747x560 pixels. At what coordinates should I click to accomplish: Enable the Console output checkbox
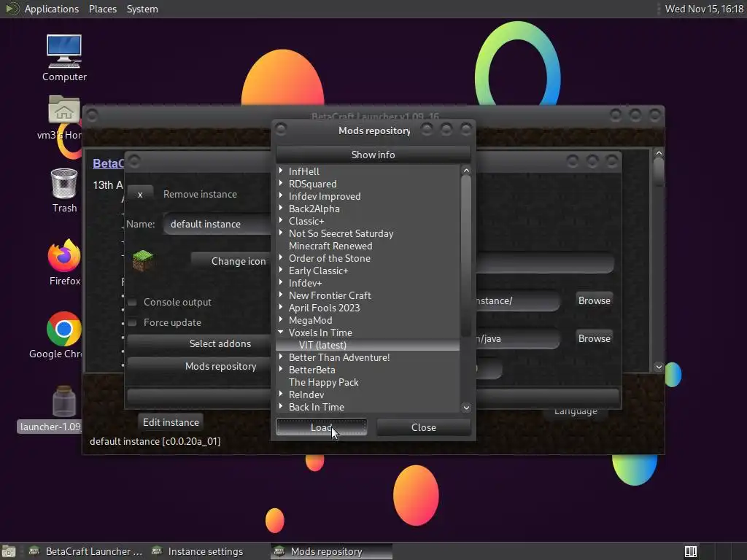tap(133, 302)
